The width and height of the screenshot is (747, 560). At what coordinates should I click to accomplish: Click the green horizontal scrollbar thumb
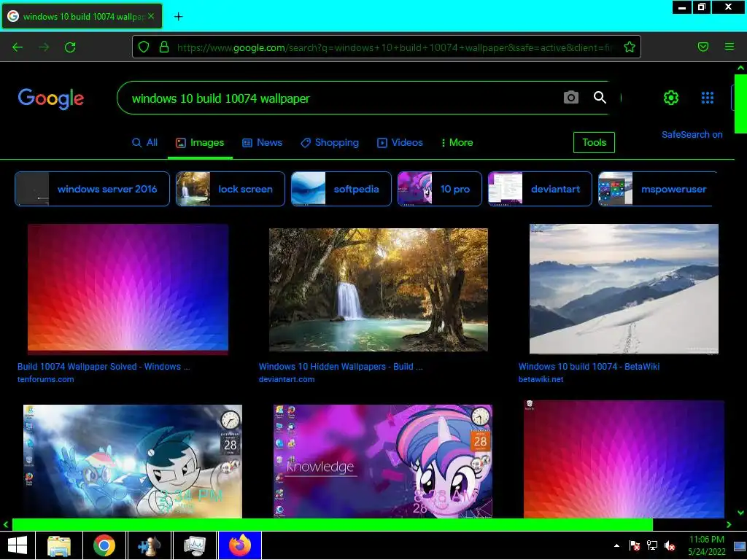(x=332, y=524)
